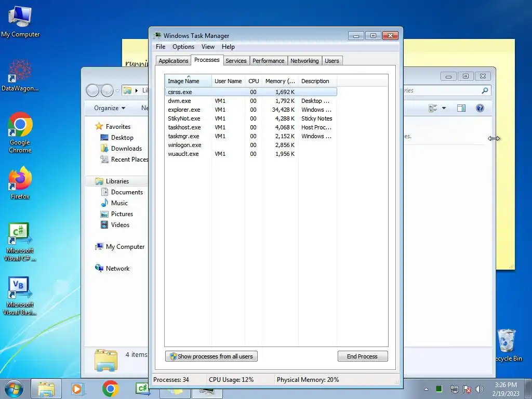This screenshot has height=399, width=532.
Task: Select the dwm.exe process row
Action: coord(251,101)
